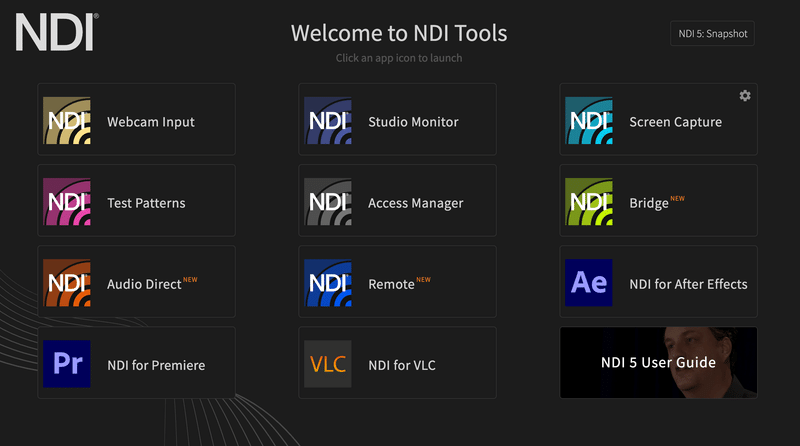Select the Webcam Input label
Viewport: 800px width, 446px height.
[x=151, y=122]
